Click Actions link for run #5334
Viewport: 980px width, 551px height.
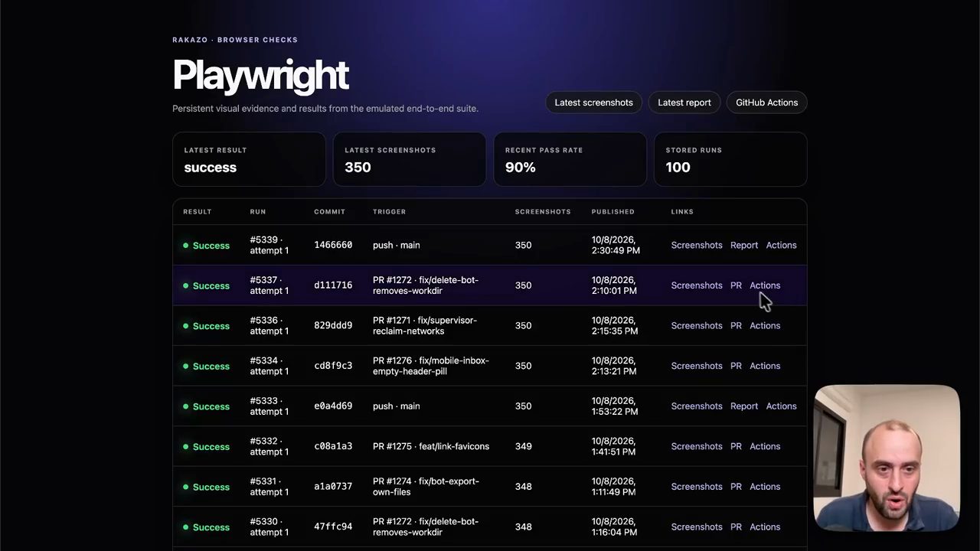[765, 366]
